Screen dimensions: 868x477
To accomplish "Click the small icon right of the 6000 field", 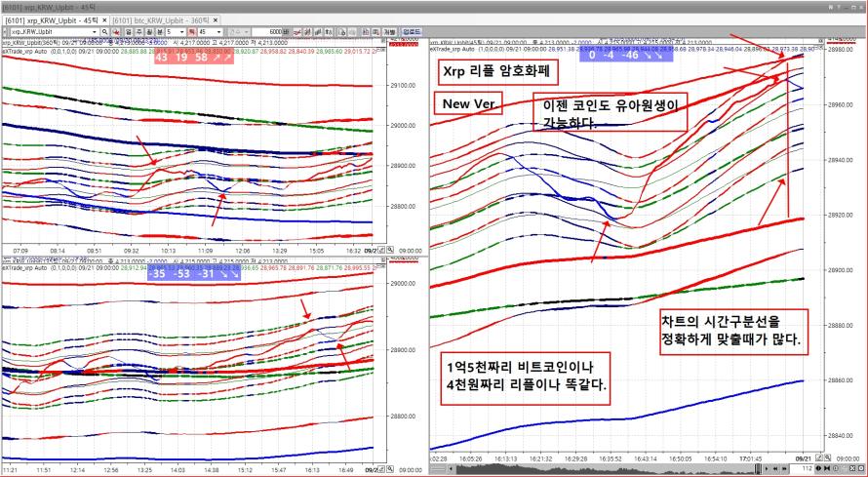I will [x=286, y=32].
